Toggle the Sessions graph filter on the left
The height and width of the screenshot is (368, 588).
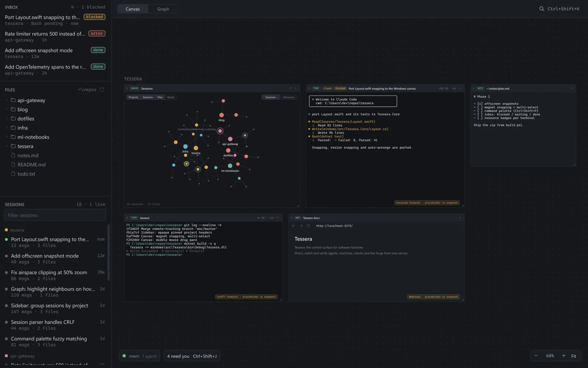coord(148,97)
